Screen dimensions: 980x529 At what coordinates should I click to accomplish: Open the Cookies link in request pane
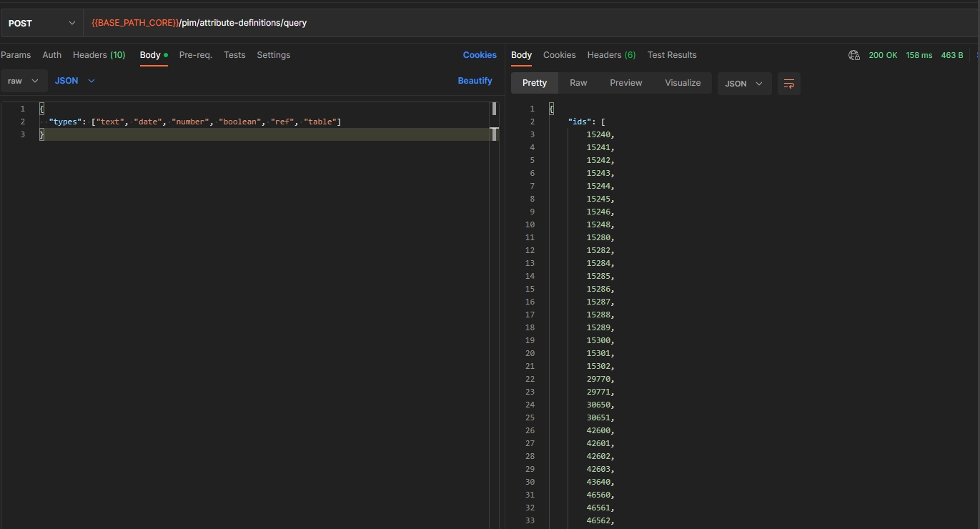479,55
